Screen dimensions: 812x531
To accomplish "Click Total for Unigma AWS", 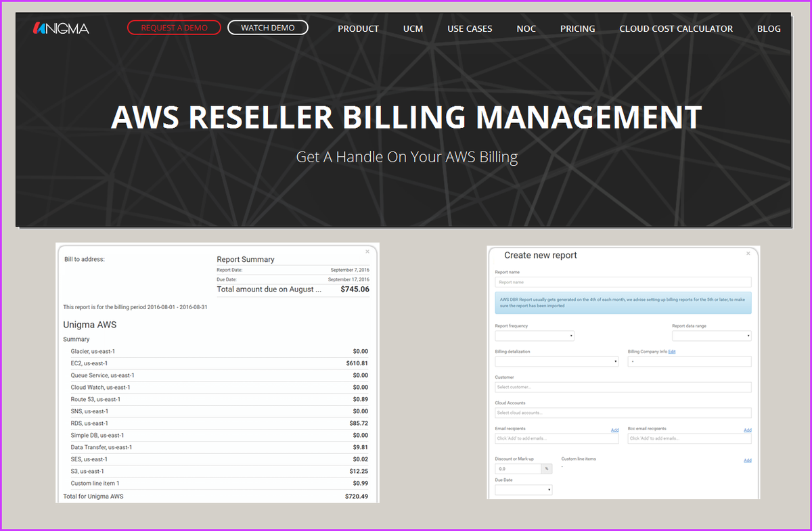I will tap(93, 497).
